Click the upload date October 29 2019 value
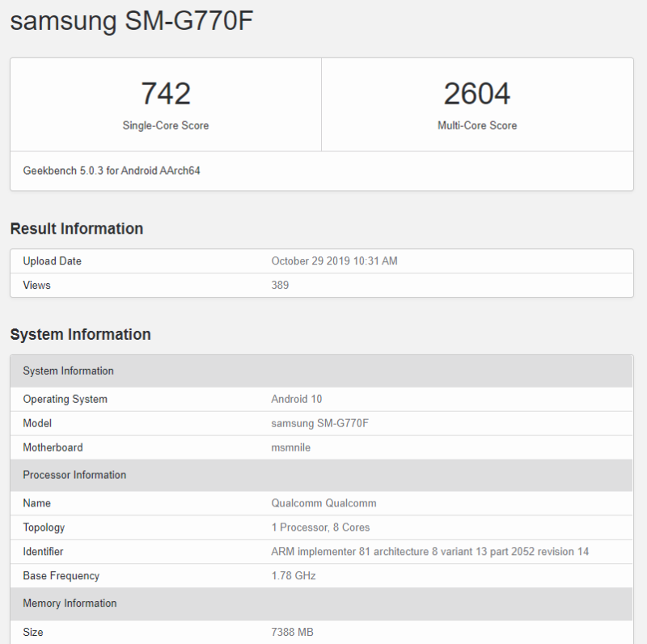The width and height of the screenshot is (647, 644). coord(334,261)
